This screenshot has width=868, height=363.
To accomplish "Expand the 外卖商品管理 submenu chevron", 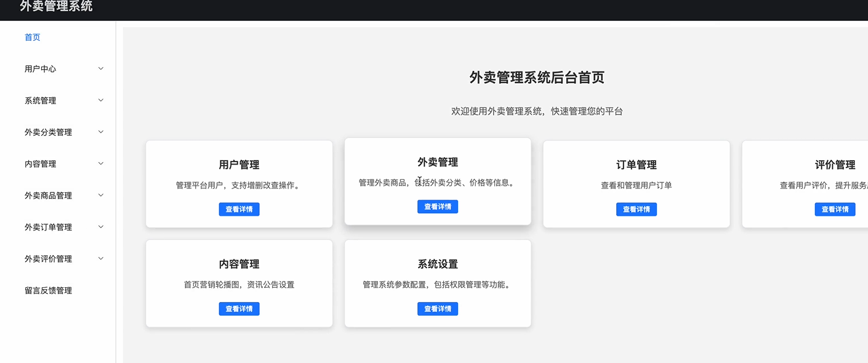I will click(101, 195).
